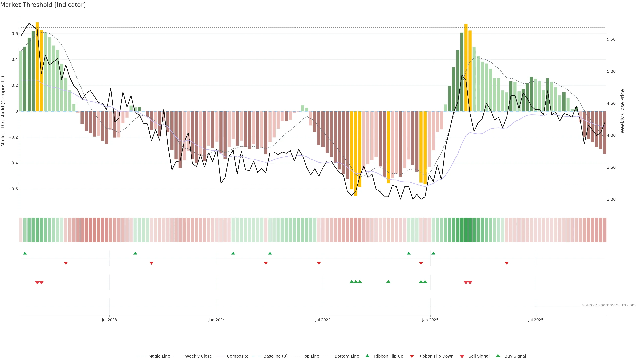
Task: Toggle the Composite legend entry
Action: (237, 356)
